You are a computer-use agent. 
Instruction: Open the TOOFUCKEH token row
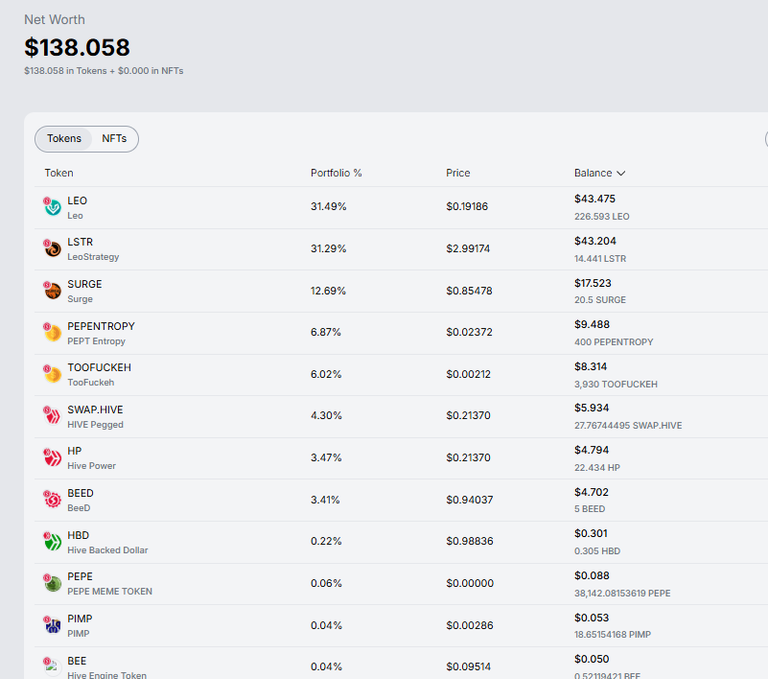(x=401, y=375)
